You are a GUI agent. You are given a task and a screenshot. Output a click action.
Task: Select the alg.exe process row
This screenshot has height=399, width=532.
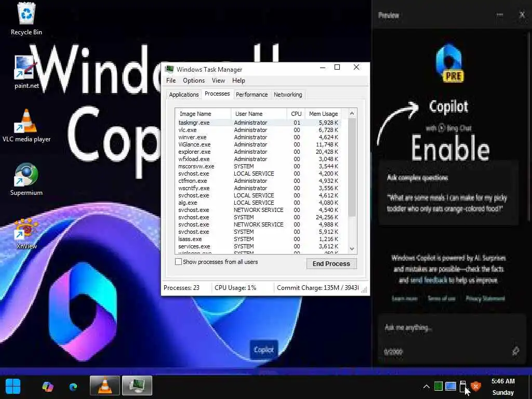259,203
